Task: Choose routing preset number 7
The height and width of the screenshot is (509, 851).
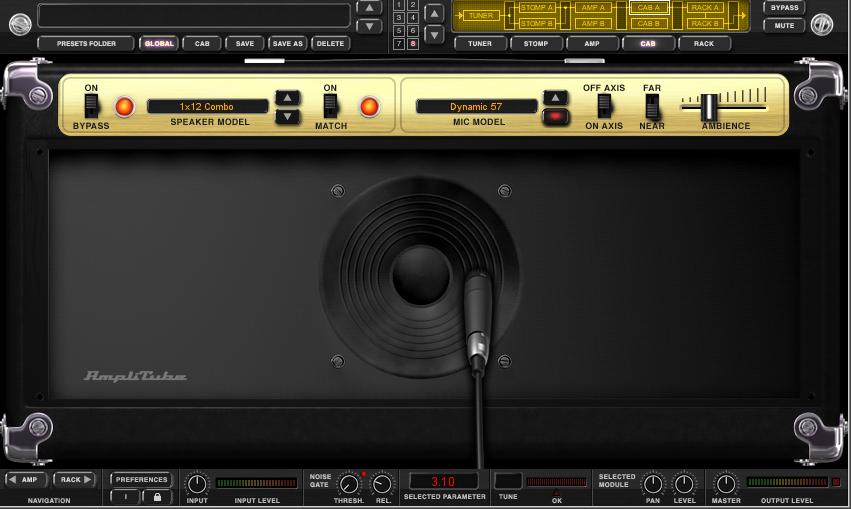Action: point(399,44)
